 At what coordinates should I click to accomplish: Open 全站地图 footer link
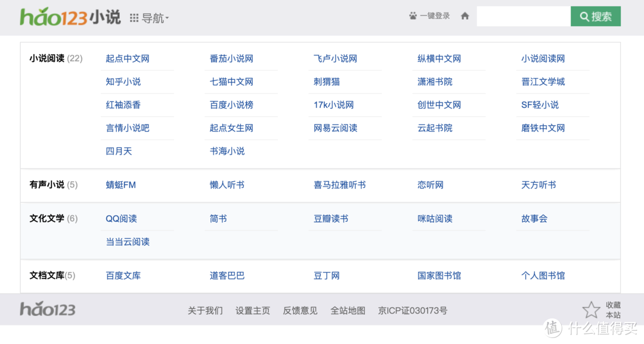[348, 311]
